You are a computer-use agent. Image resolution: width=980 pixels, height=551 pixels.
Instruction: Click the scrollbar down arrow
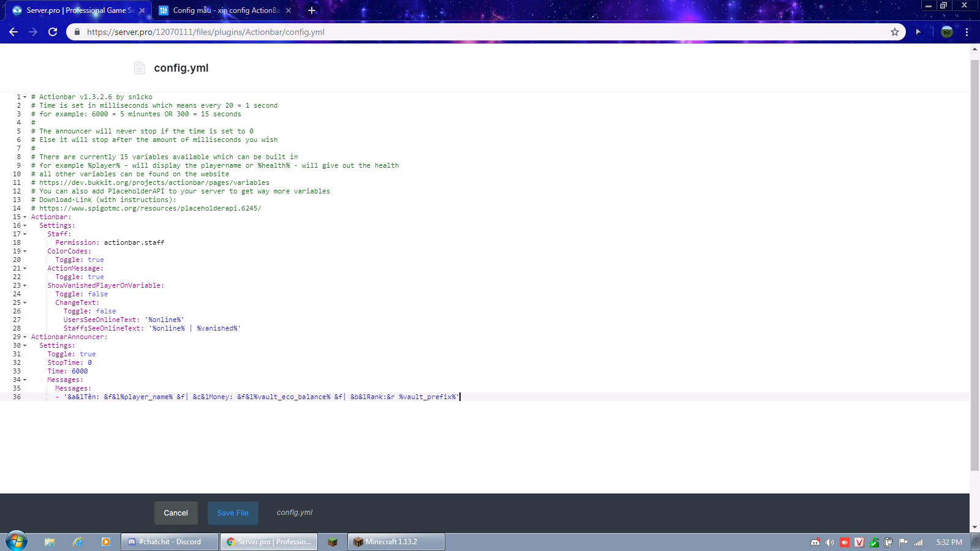point(974,528)
